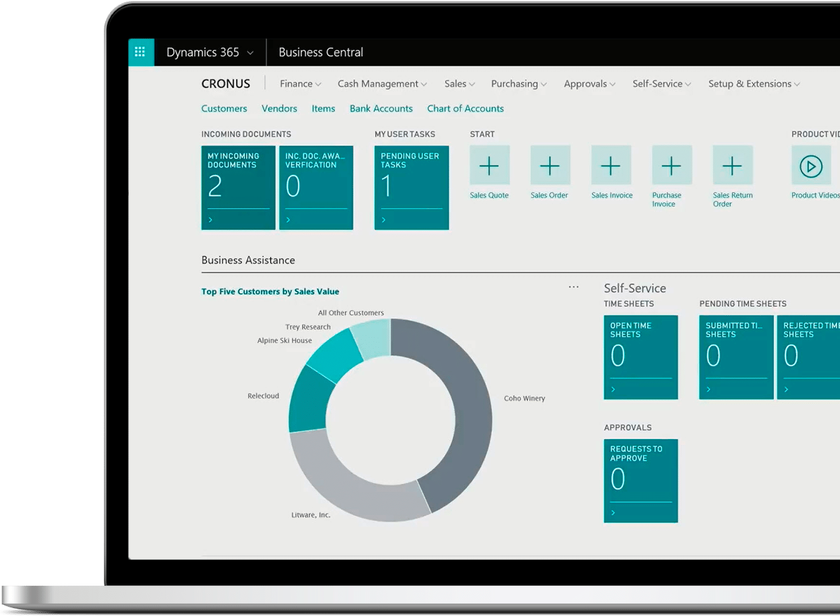840x616 pixels.
Task: Click arrow on Pending User Tasks tile
Action: click(383, 220)
